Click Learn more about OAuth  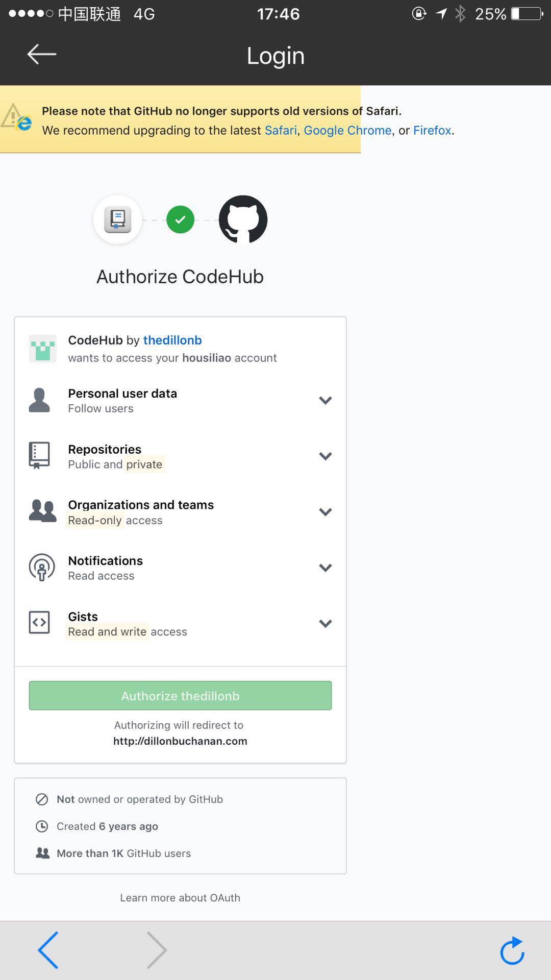tap(180, 898)
